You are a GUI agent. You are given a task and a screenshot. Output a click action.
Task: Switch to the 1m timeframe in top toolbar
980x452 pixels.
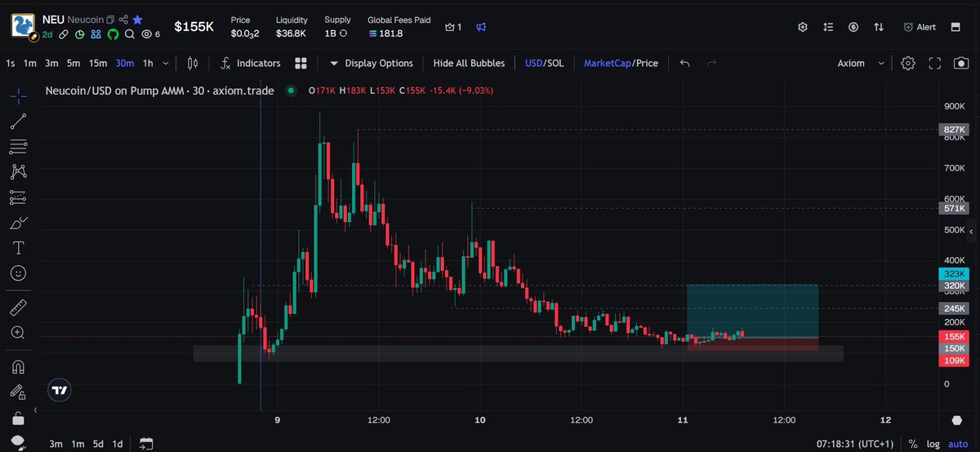point(30,63)
